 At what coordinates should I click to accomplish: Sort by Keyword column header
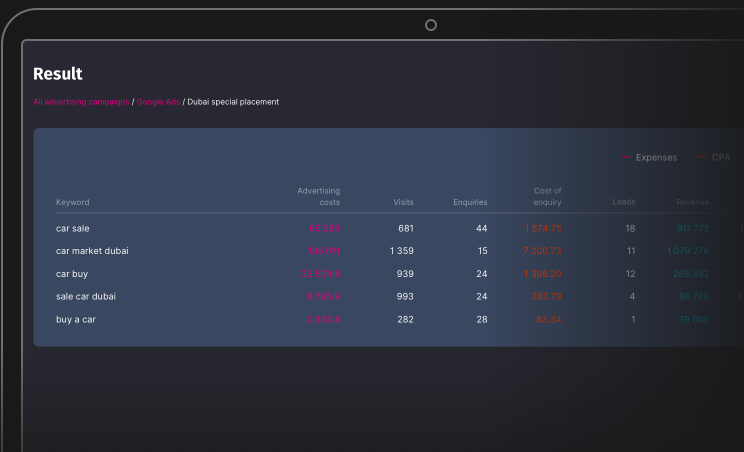pyautogui.click(x=73, y=202)
